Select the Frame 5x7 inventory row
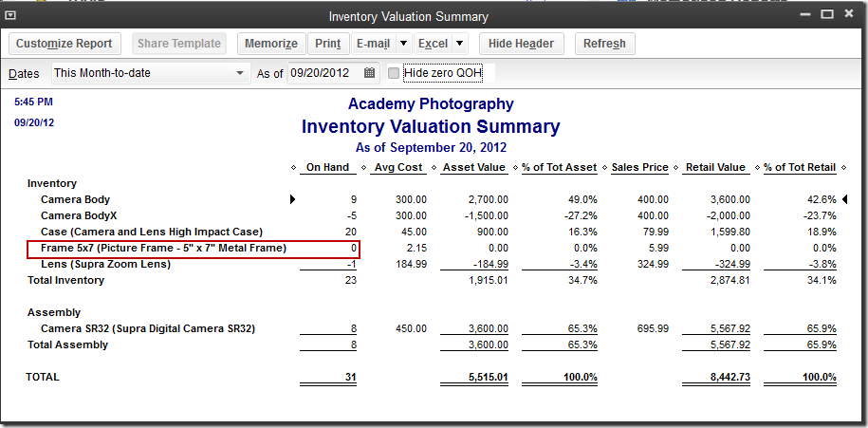The width and height of the screenshot is (868, 428). (194, 249)
